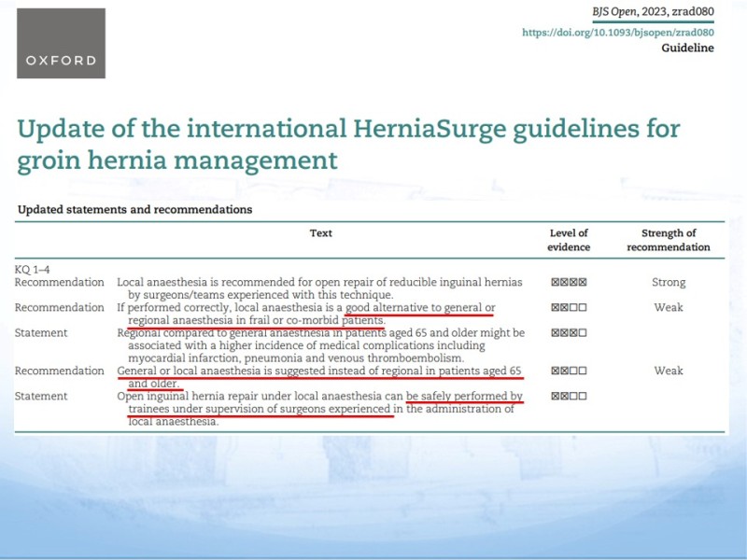Click the Strength of recommendation column header
747x560 pixels.
point(669,240)
